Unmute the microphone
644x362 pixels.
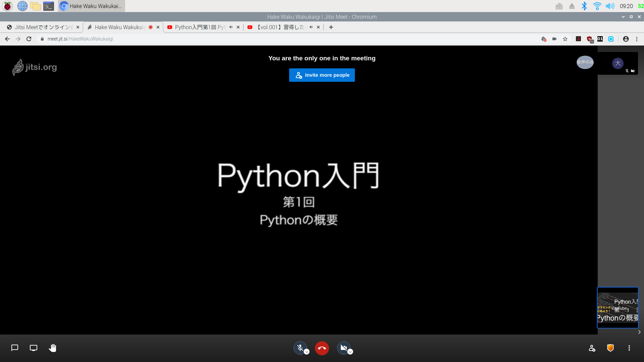[x=300, y=348]
